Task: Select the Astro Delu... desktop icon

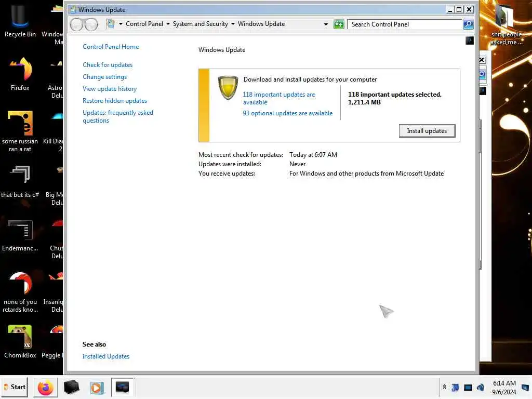Action: click(55, 77)
